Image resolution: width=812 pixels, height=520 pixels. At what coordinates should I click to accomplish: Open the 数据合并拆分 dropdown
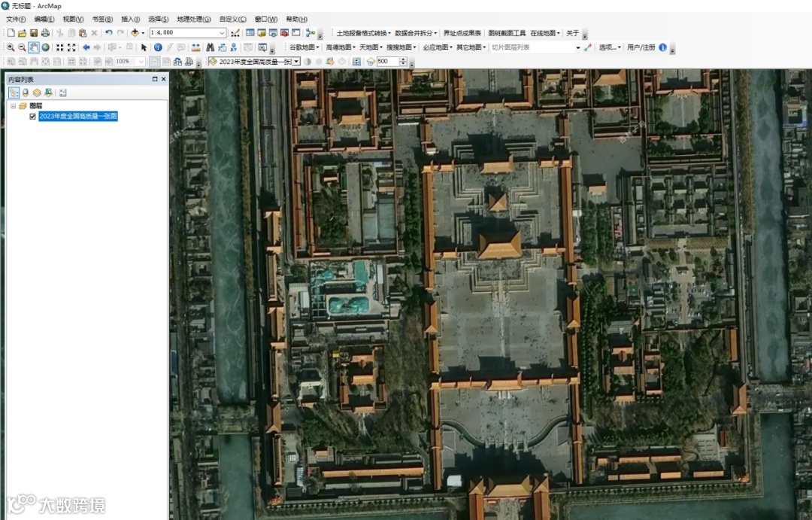pos(416,33)
